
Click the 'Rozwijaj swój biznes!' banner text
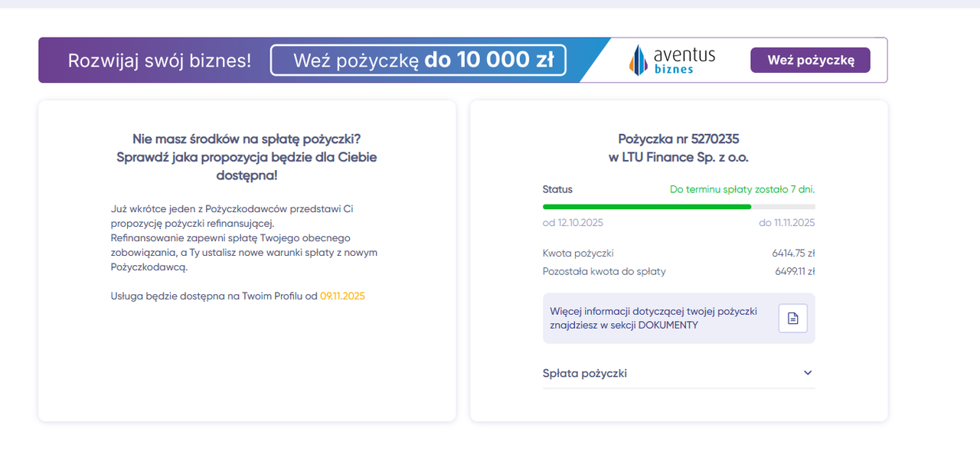[159, 61]
